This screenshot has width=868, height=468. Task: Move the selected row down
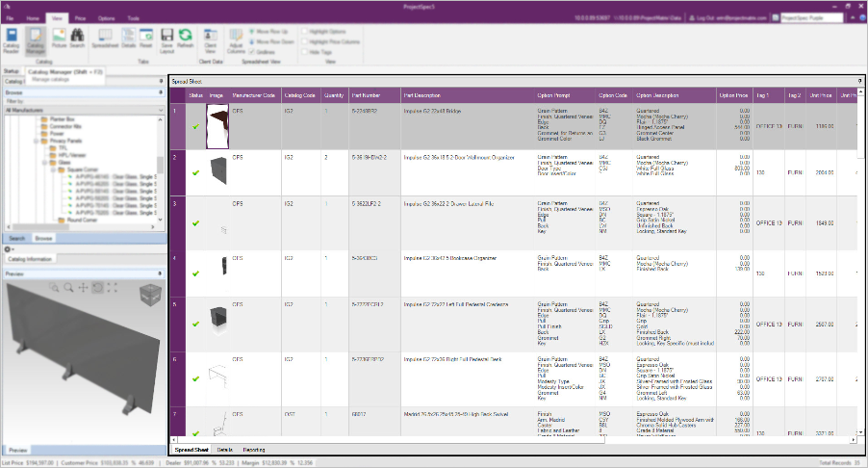(x=271, y=41)
